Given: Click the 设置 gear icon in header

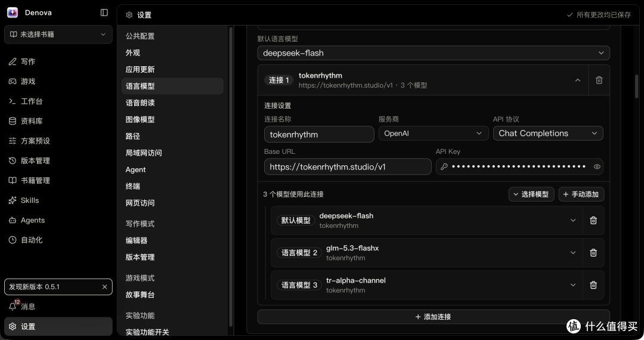Looking at the screenshot, I should 129,15.
